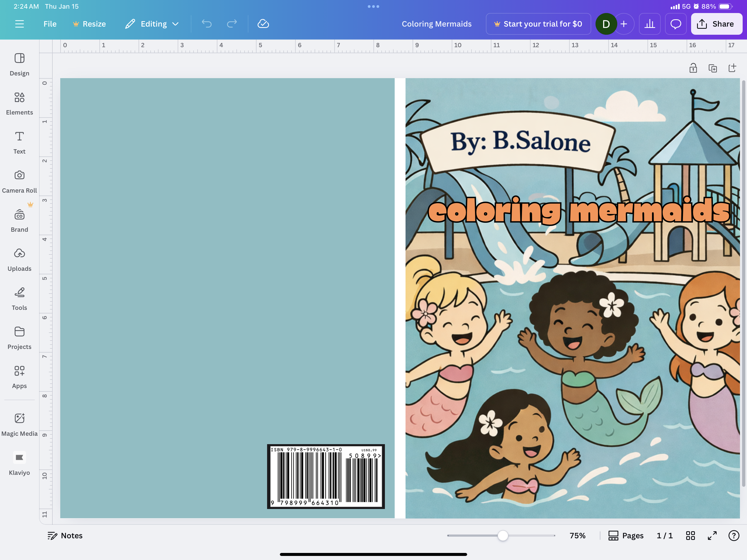Open the D profile avatar
747x560 pixels.
click(606, 24)
